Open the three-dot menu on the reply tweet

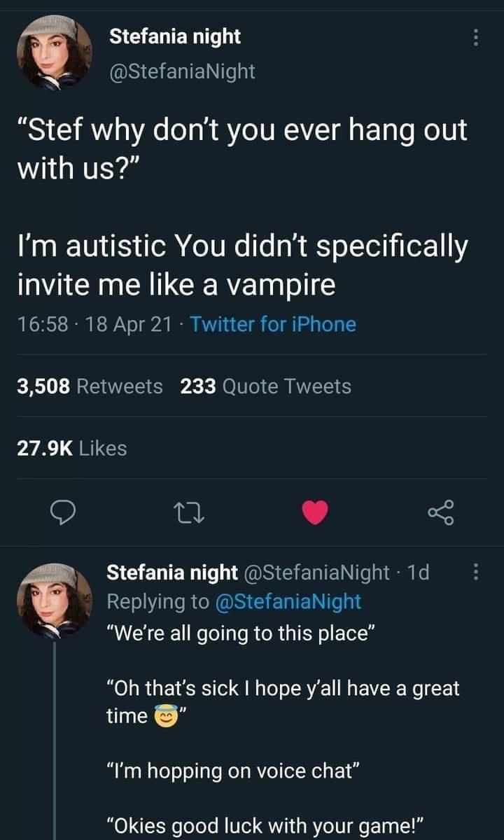(476, 572)
